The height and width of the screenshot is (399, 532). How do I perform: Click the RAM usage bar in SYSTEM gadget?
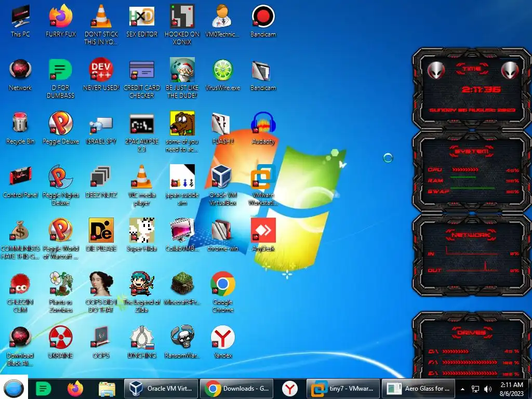463,177
